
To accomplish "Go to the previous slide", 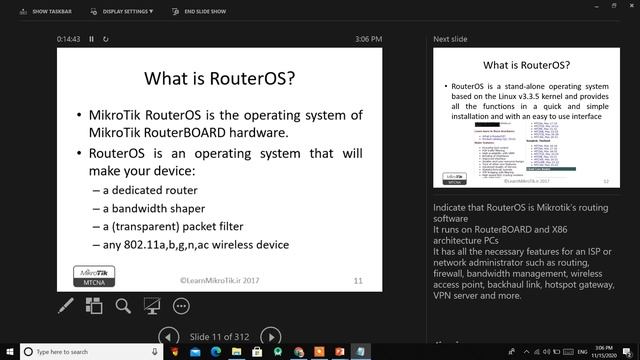I will [169, 337].
